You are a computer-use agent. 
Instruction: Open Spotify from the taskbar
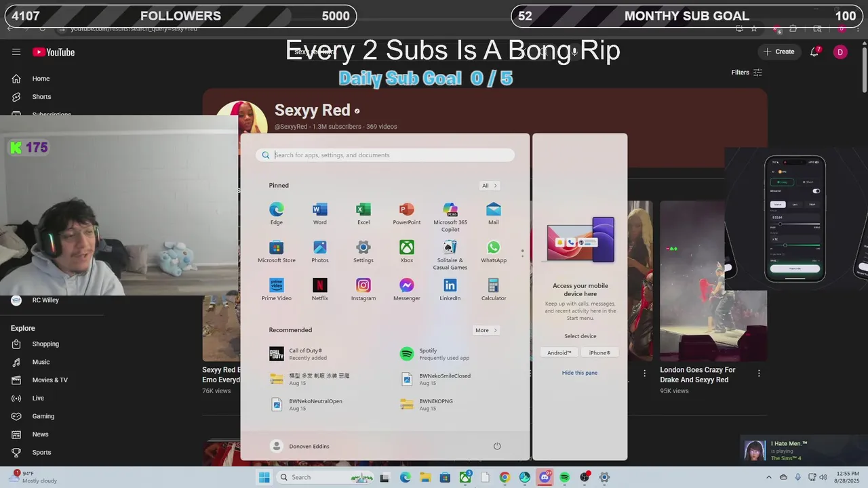[x=565, y=477]
